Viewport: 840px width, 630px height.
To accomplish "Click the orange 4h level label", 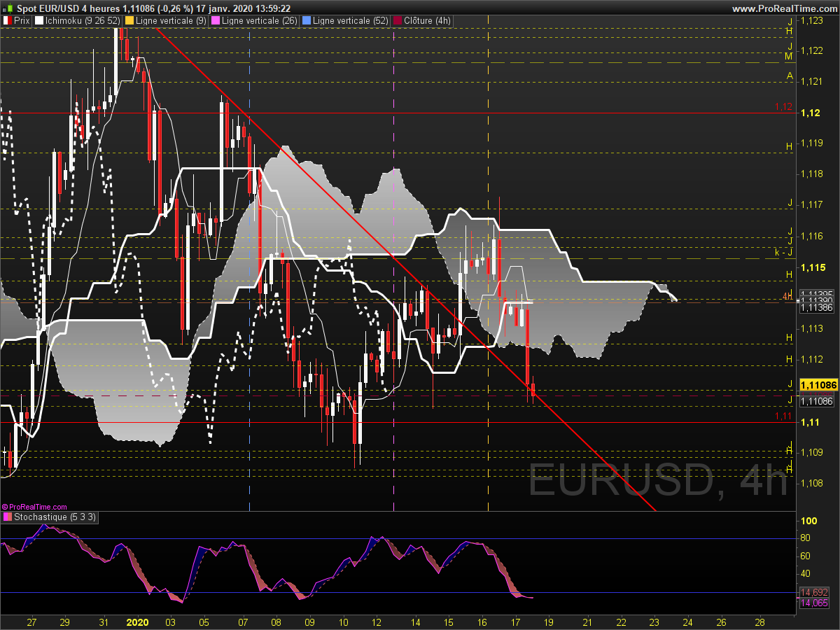I will (787, 297).
